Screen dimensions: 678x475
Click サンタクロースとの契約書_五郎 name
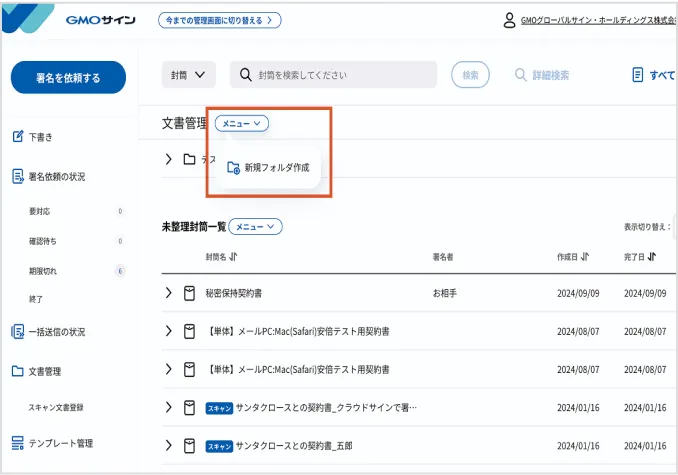pyautogui.click(x=294, y=446)
